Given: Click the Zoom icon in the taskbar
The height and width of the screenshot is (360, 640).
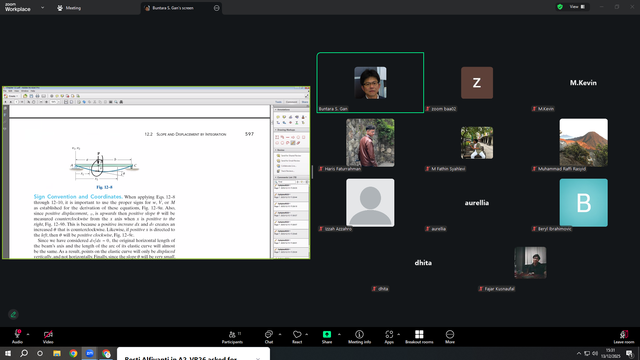Looking at the screenshot, I should (x=89, y=353).
